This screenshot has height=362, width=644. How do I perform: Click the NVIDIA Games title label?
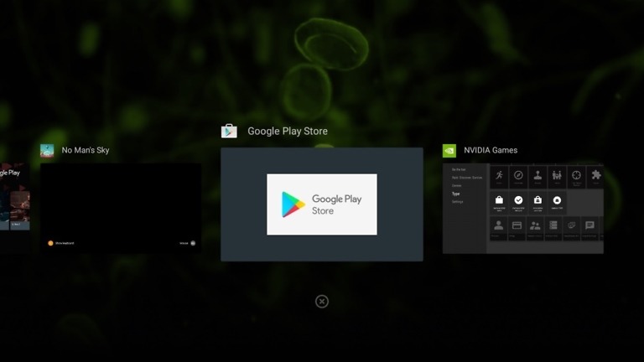click(491, 151)
